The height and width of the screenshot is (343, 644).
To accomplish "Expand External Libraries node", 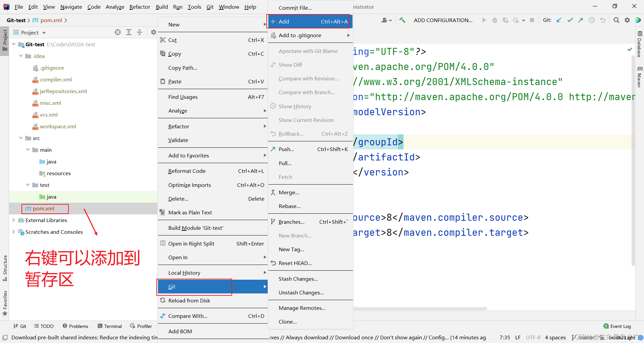I will (x=14, y=220).
